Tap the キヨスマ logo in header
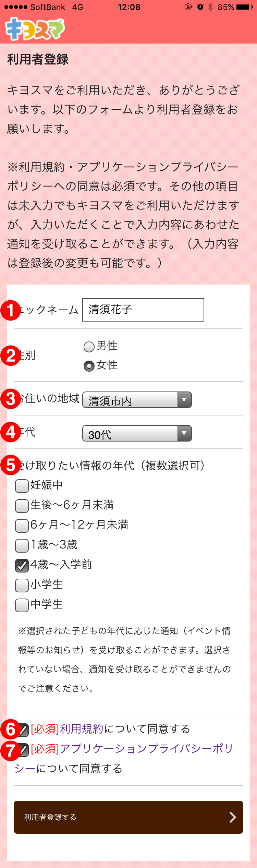Viewport: 257px width, 868px height. (x=35, y=29)
